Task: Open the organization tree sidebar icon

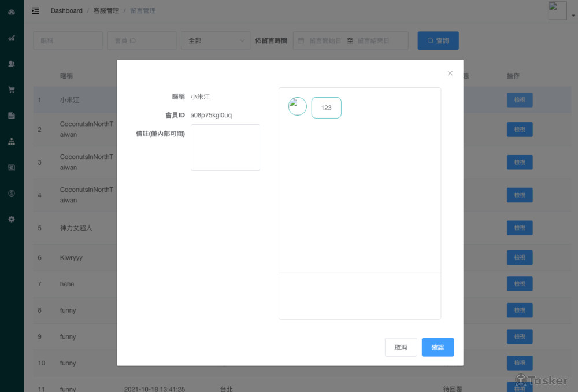Action: 12,142
